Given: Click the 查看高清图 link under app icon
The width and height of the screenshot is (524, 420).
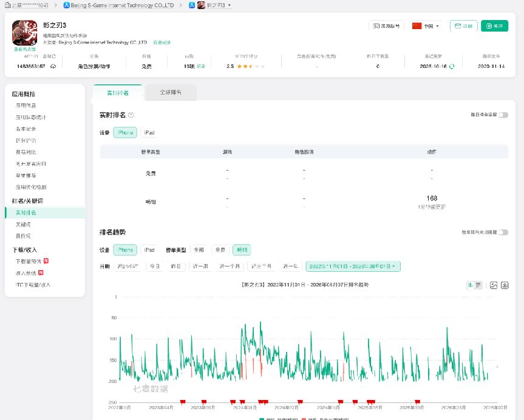Looking at the screenshot, I should point(24,49).
